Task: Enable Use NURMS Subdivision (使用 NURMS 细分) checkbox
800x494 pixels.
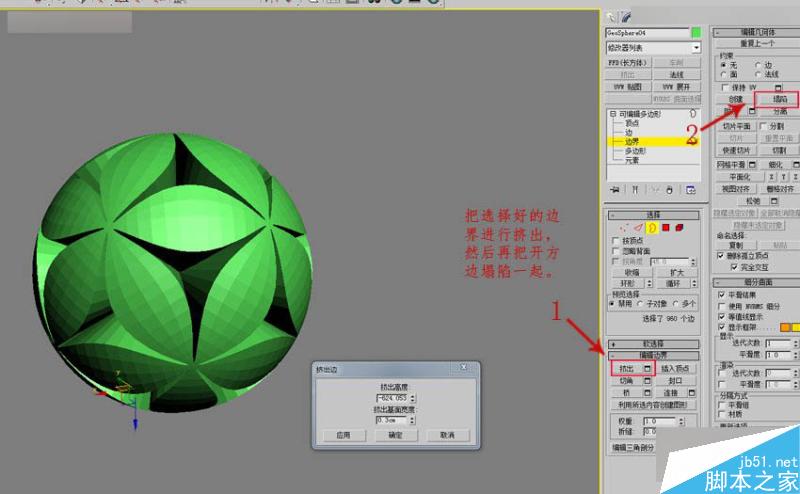Action: 721,306
